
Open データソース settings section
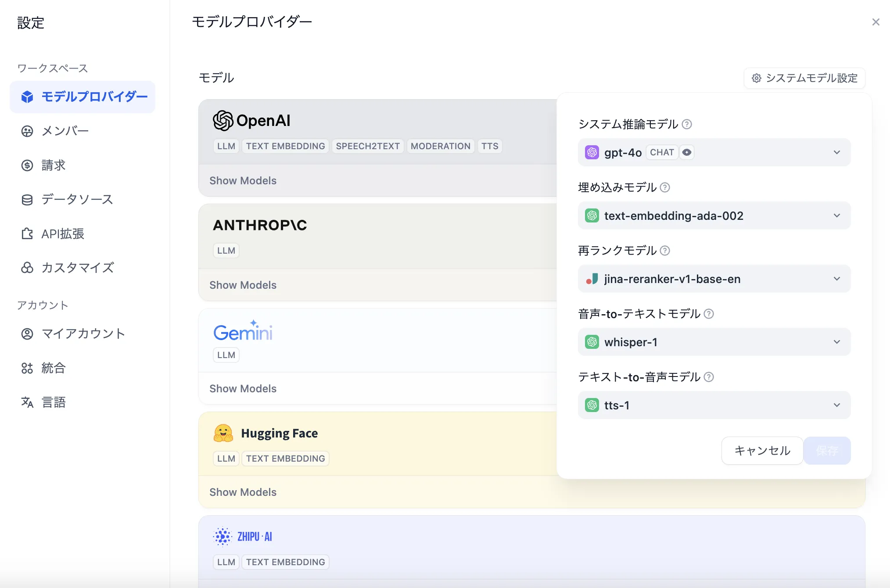pos(77,199)
